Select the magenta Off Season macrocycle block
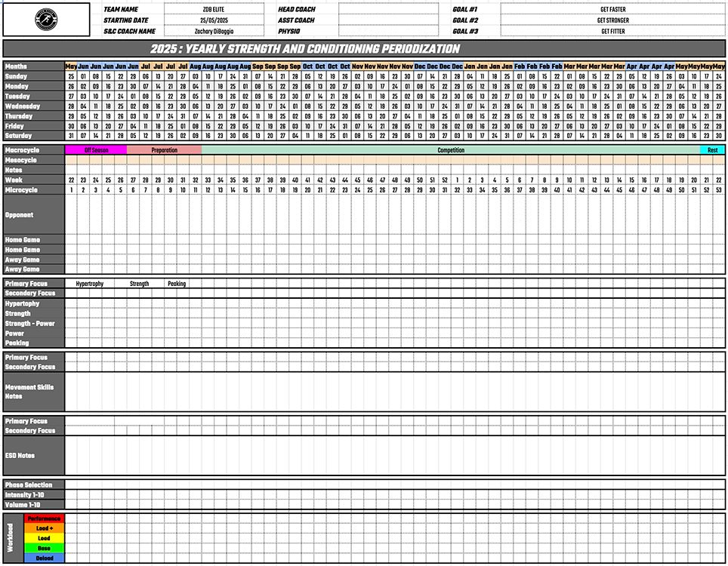Image resolution: width=728 pixels, height=566 pixels. click(x=96, y=150)
